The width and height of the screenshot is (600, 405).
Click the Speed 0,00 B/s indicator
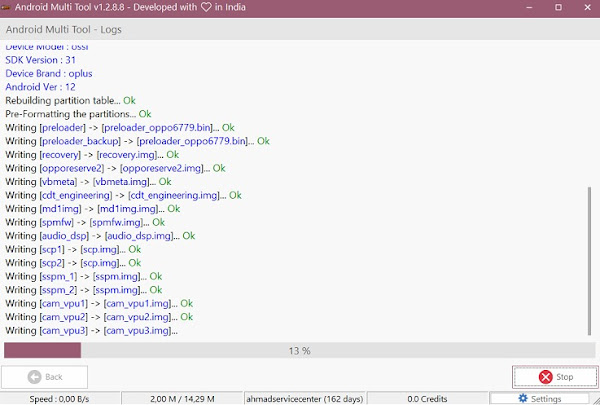point(60,398)
